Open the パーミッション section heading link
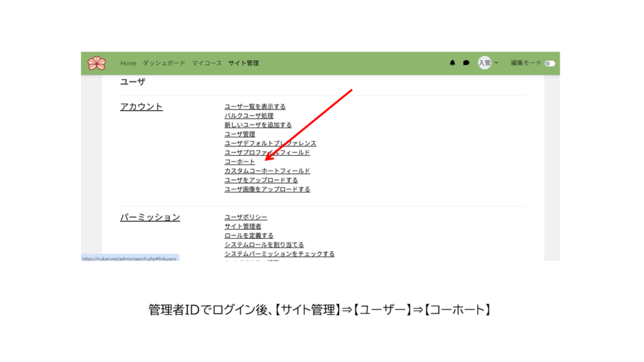 click(x=150, y=217)
